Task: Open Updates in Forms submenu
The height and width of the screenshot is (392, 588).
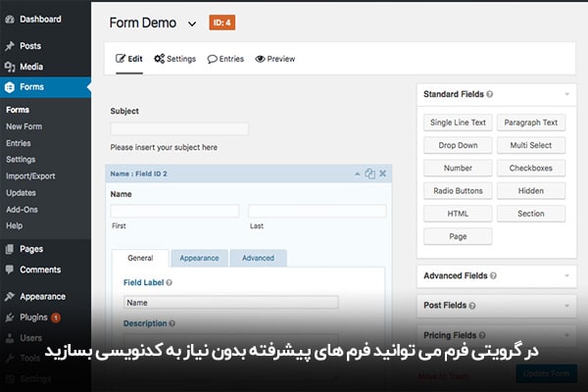Action: (x=21, y=193)
